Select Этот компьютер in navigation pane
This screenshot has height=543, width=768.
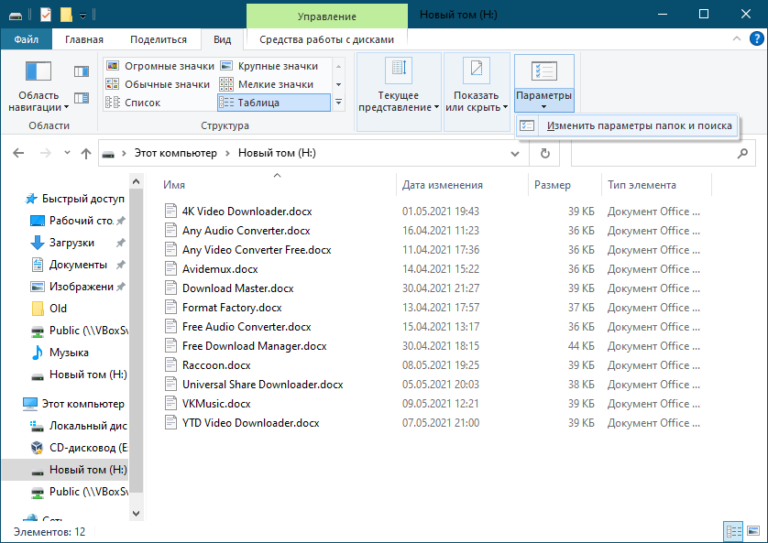click(x=74, y=404)
